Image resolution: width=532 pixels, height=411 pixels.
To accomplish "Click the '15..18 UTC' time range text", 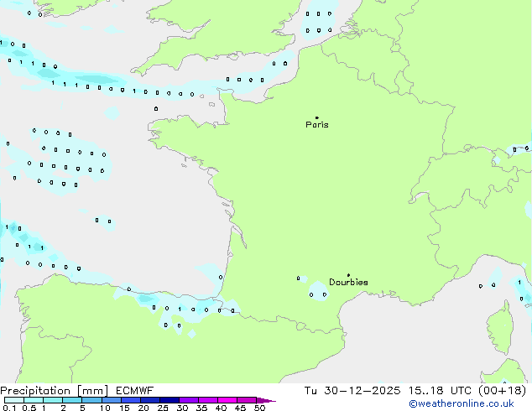I will click(440, 391).
